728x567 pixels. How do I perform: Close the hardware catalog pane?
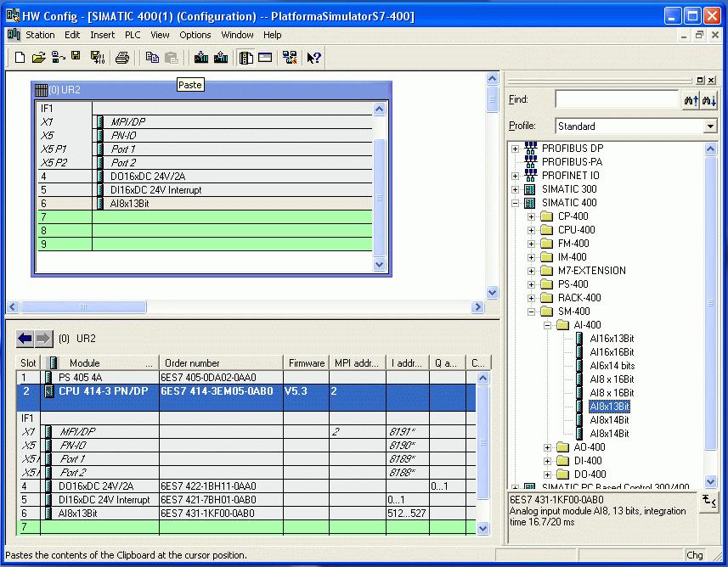711,80
